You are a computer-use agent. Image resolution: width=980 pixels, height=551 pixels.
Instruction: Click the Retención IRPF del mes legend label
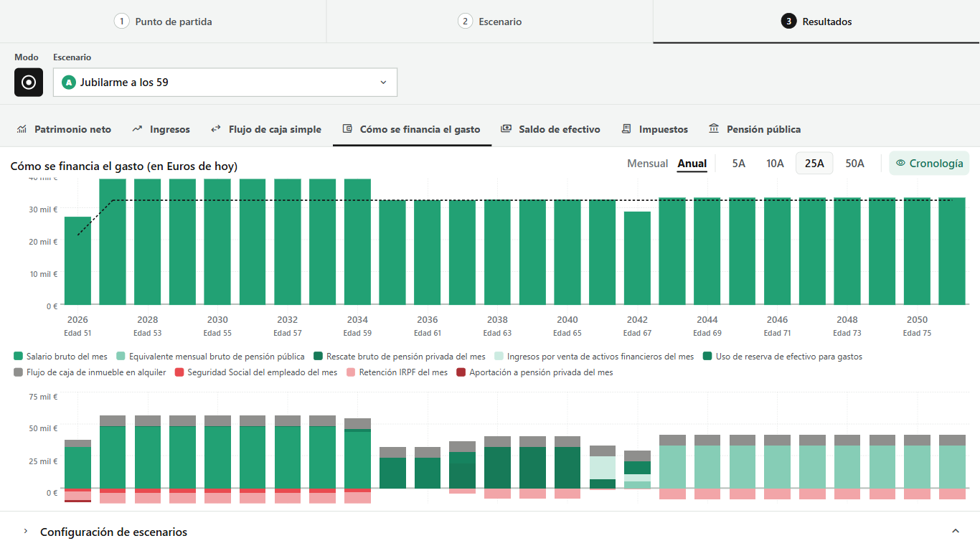tap(403, 372)
